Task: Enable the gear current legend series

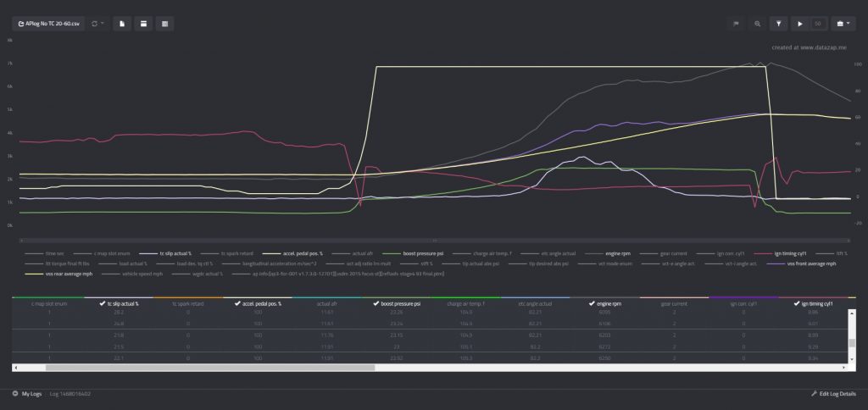Action: click(x=663, y=253)
